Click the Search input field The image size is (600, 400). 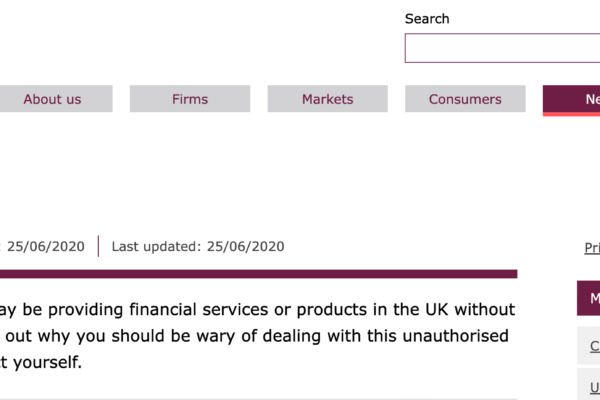tap(502, 48)
